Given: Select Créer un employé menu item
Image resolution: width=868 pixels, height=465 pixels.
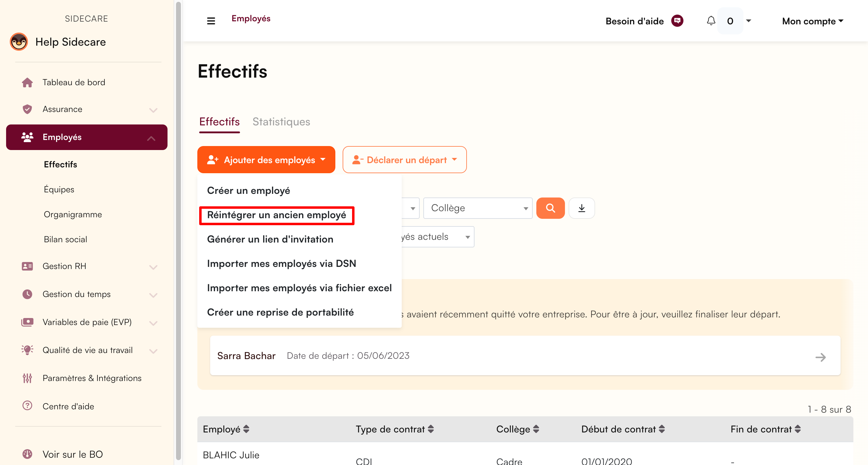Looking at the screenshot, I should coord(249,190).
